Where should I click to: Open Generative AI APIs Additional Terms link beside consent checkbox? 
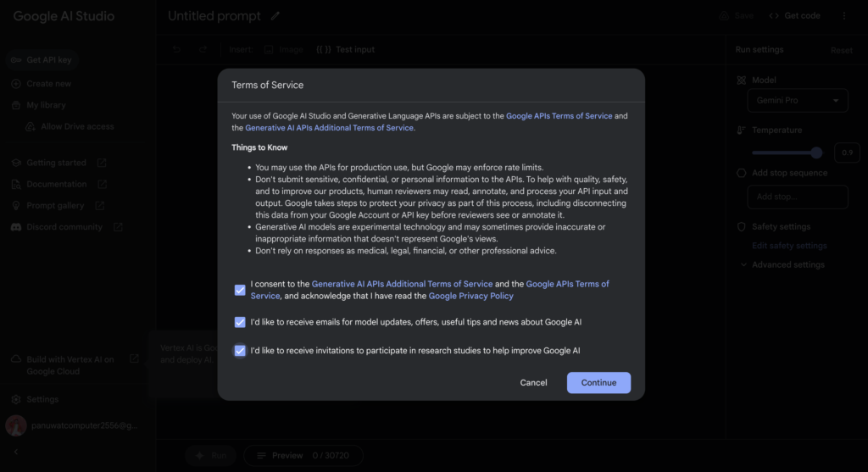tap(402, 284)
